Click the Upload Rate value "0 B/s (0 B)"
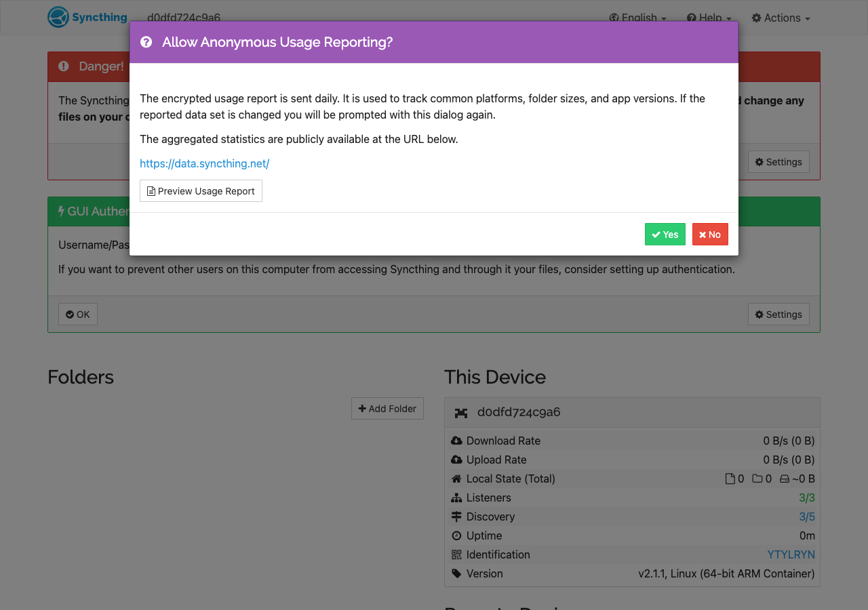This screenshot has width=868, height=610. tap(789, 460)
